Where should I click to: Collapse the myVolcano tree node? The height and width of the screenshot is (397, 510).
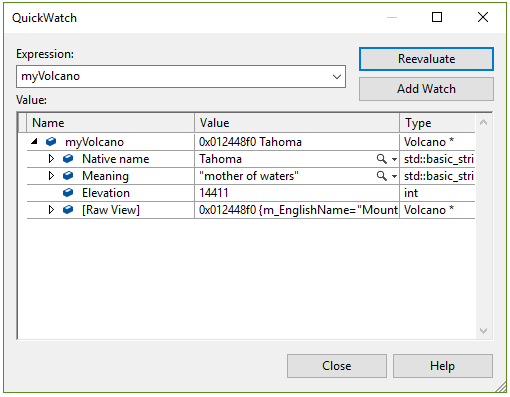[34, 142]
